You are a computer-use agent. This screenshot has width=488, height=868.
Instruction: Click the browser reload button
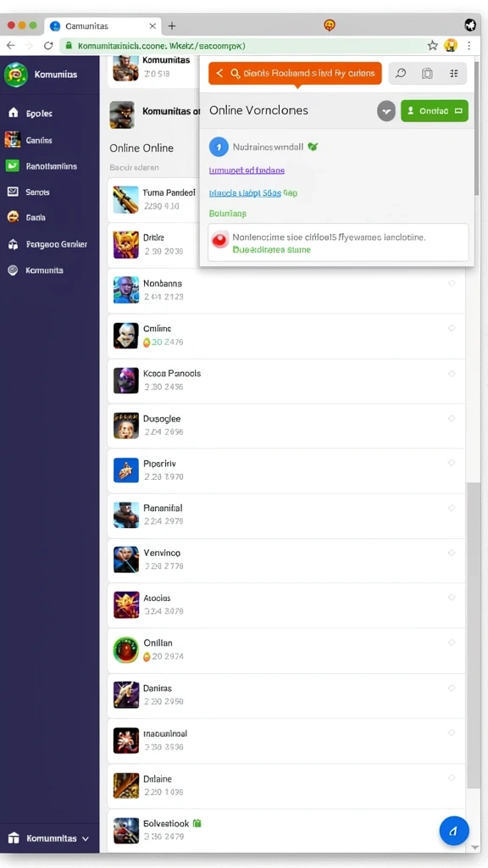tap(48, 46)
